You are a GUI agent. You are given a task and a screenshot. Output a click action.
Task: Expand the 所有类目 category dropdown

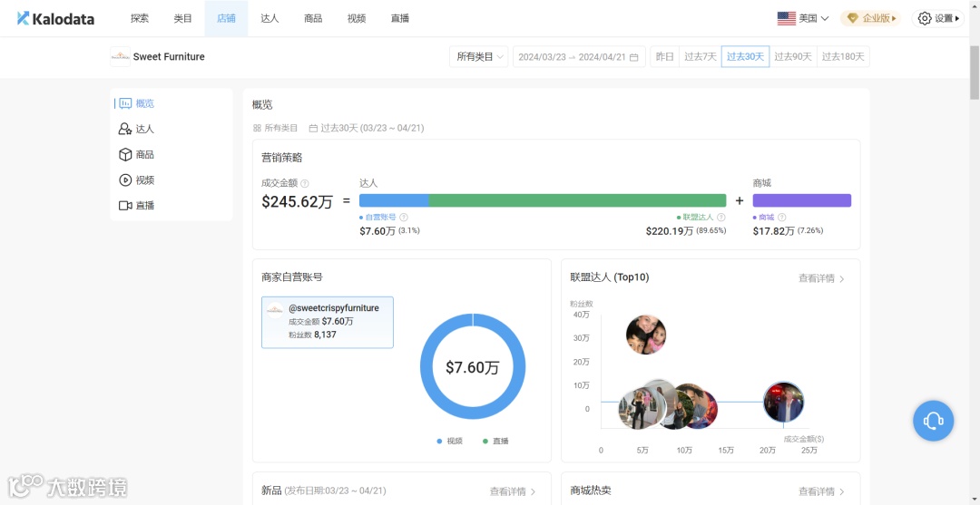tap(478, 57)
